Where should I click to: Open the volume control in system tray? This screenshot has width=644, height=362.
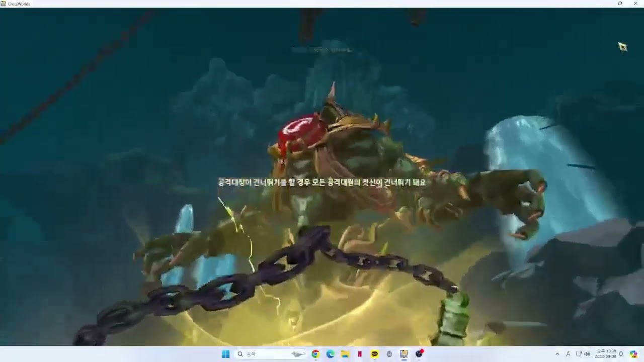click(587, 354)
